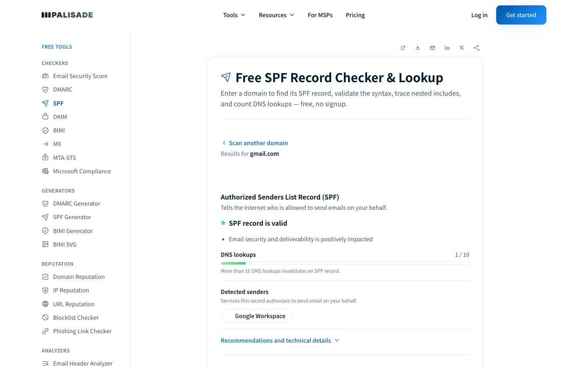The width and height of the screenshot is (588, 368).
Task: Expand Recommendations and technical details
Action: (x=280, y=341)
